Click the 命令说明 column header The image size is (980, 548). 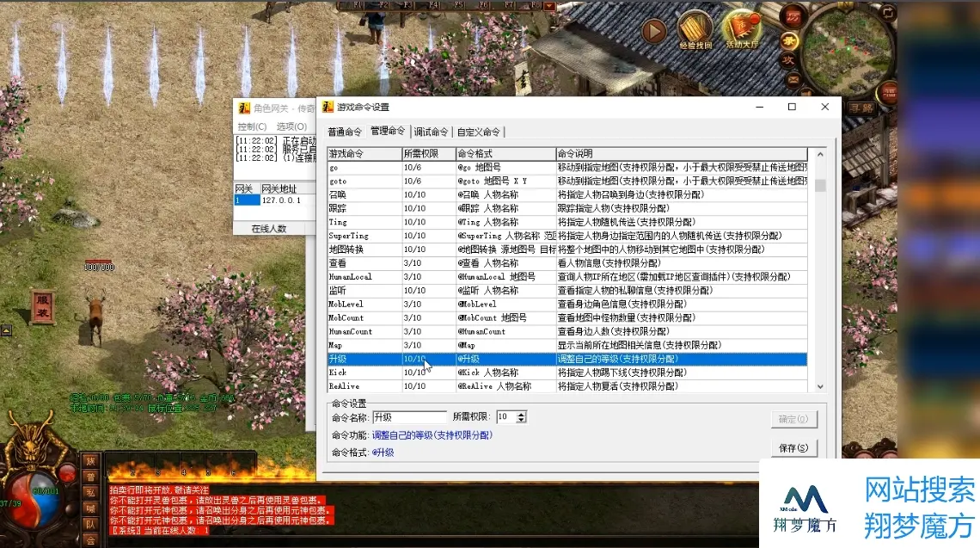pos(681,154)
